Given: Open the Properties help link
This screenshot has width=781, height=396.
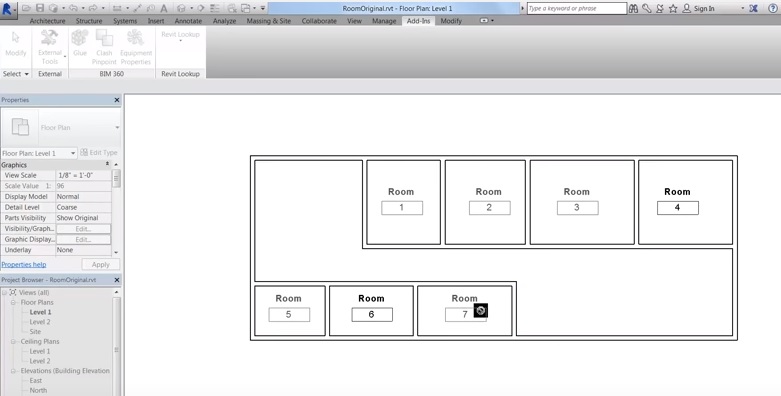Looking at the screenshot, I should click(x=23, y=264).
